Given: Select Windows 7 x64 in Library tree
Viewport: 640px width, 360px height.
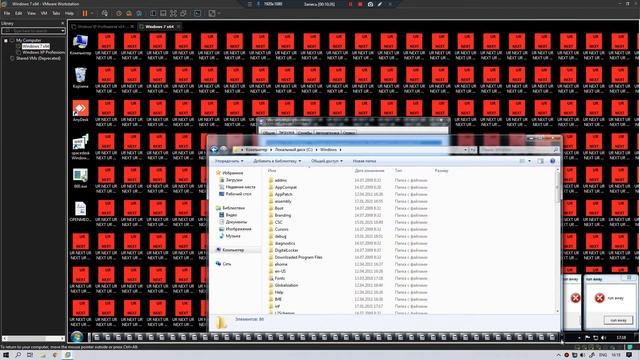Looking at the screenshot, I should tap(36, 46).
